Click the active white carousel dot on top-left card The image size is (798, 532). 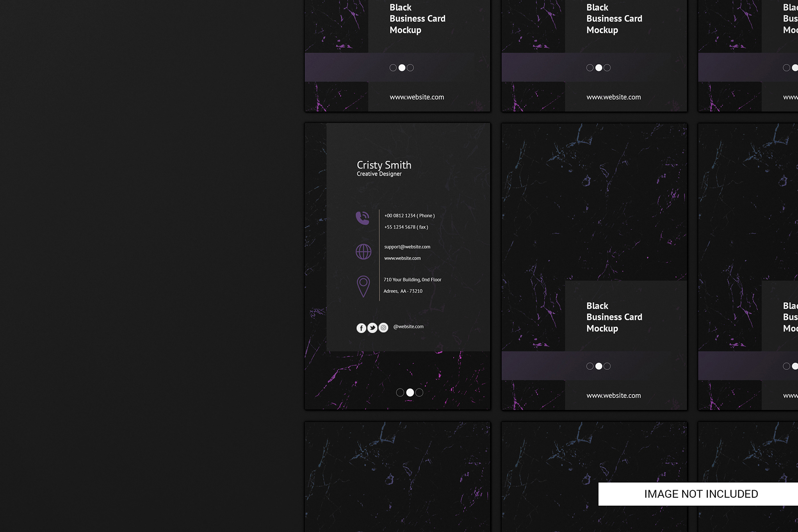point(402,68)
